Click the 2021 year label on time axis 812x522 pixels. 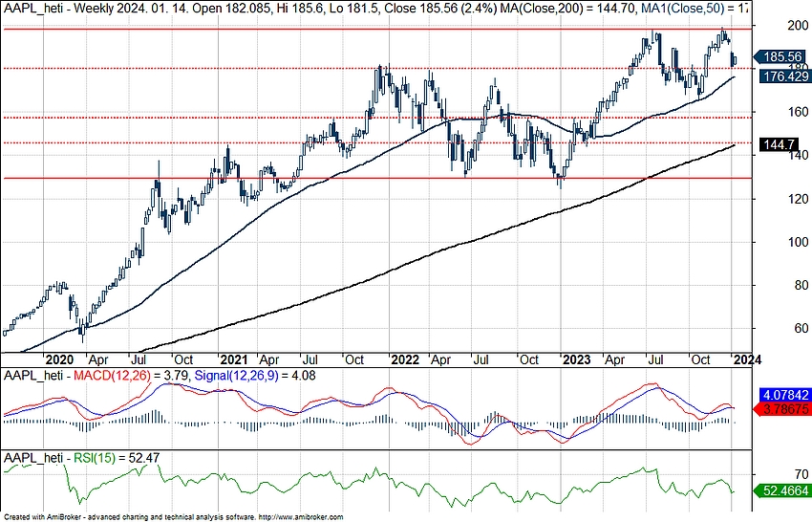point(233,359)
